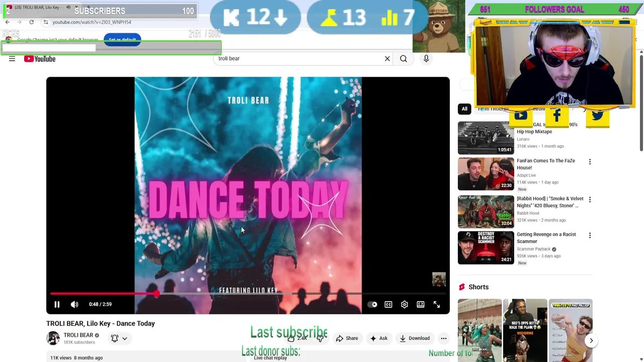
Task: Open the first Shorts thumbnail with cheerleader
Action: 479,330
